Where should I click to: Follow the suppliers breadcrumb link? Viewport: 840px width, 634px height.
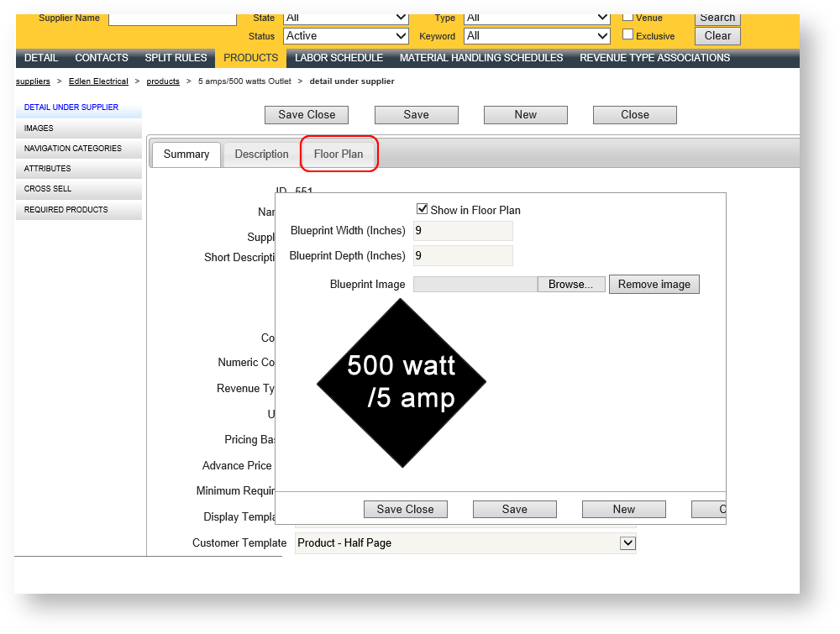tap(33, 81)
